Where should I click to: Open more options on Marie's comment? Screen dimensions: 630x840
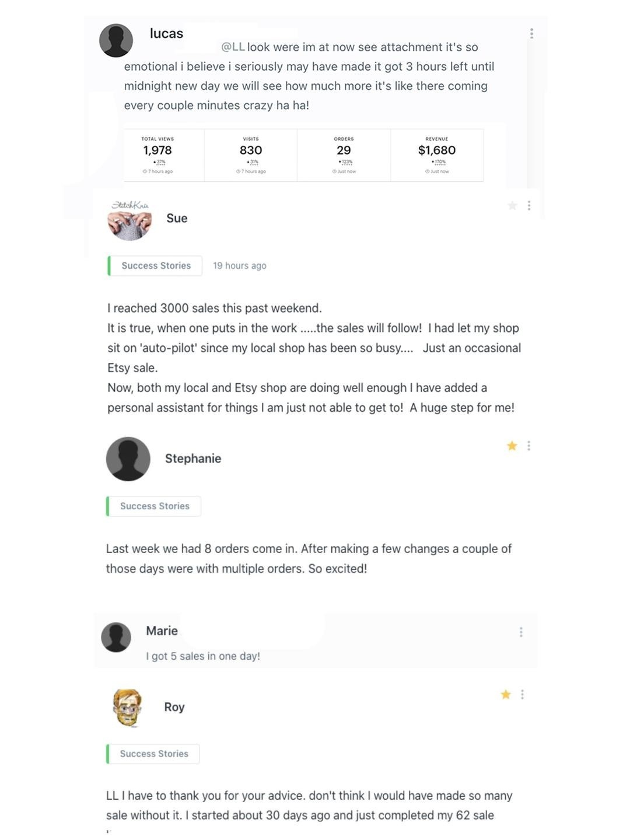click(x=521, y=632)
